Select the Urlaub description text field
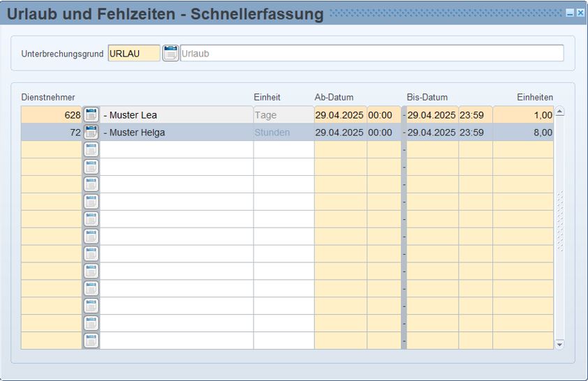588x381 pixels. pyautogui.click(x=372, y=54)
